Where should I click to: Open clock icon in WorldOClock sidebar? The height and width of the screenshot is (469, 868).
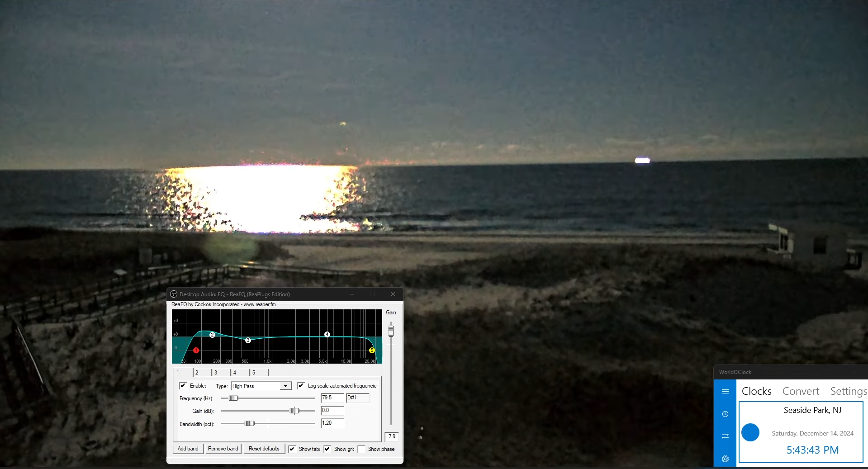[725, 414]
